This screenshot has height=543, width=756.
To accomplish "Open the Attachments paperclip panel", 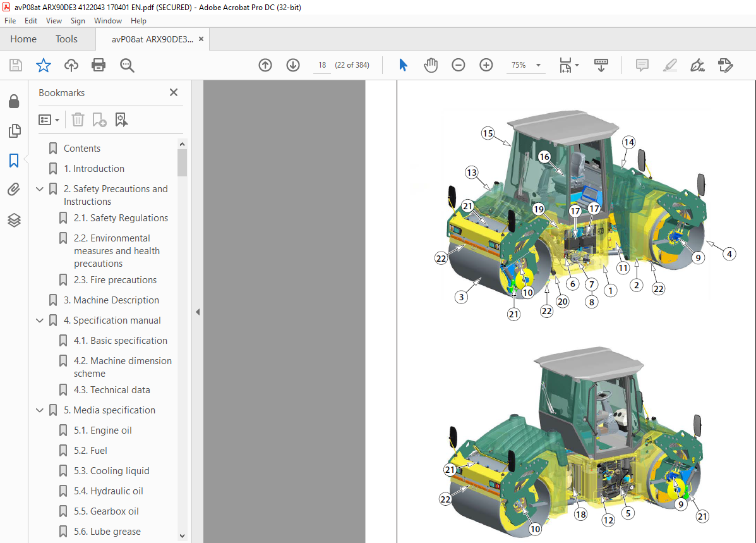I will pyautogui.click(x=14, y=190).
